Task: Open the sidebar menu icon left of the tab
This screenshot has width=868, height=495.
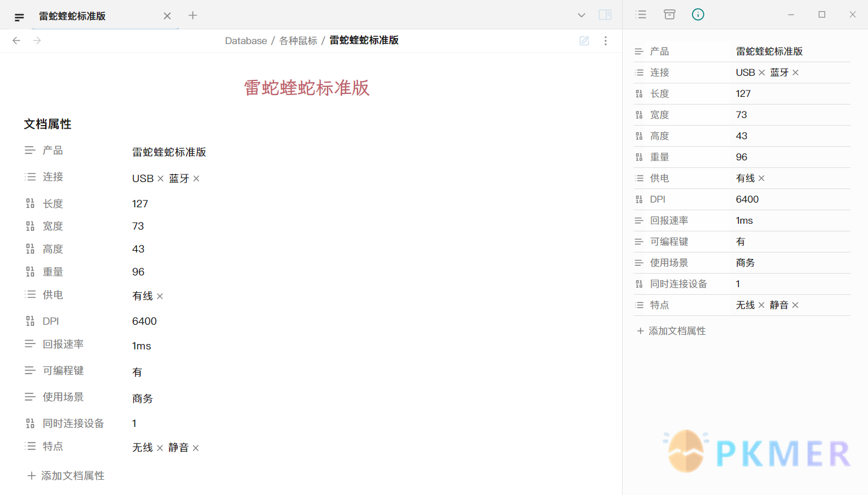Action: coord(19,18)
